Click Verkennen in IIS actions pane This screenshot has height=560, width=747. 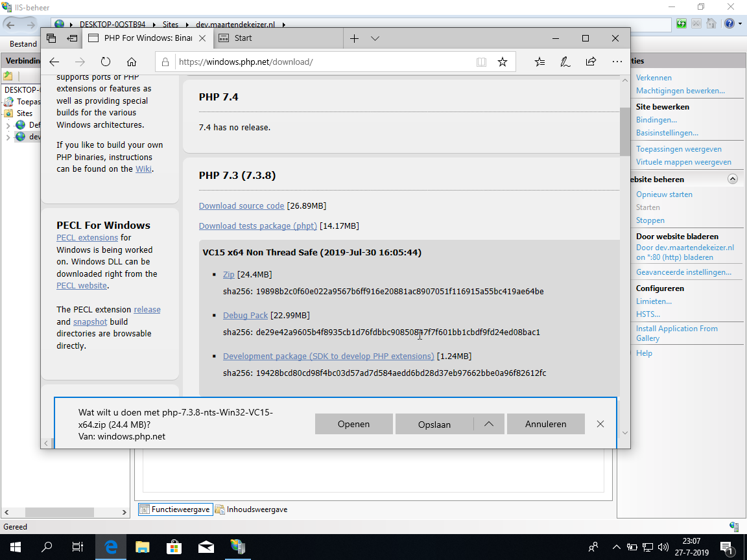654,78
